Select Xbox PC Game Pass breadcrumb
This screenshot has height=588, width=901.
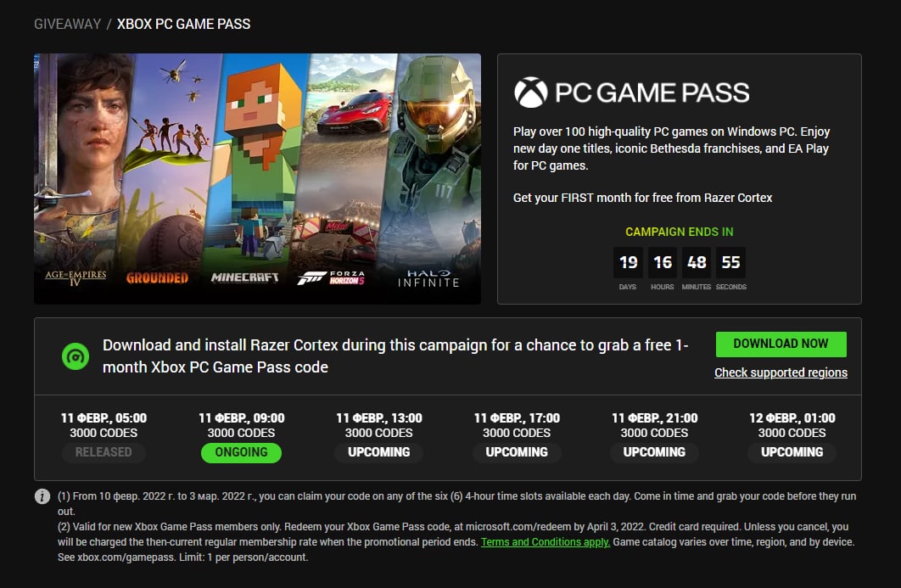(183, 24)
